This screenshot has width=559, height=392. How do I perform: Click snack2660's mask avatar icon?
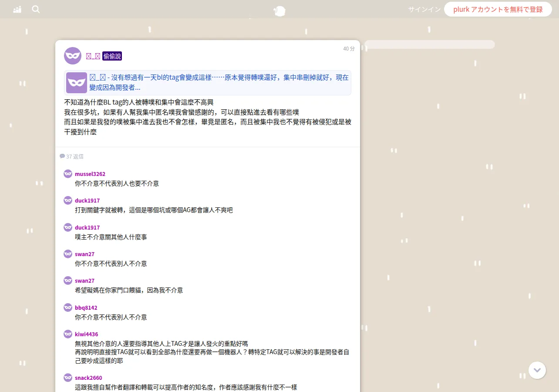(x=68, y=378)
